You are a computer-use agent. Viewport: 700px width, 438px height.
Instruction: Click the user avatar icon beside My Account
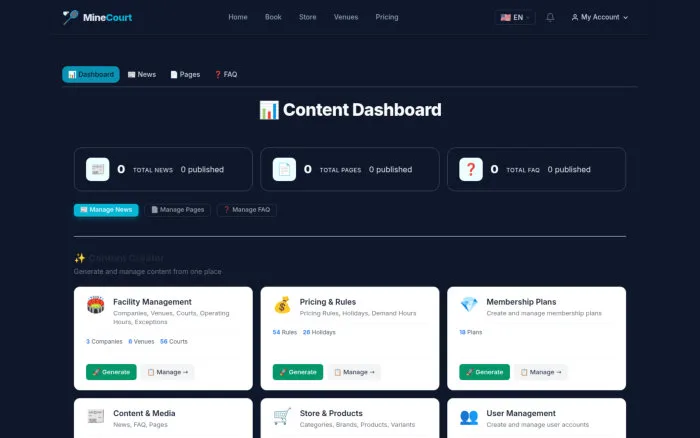575,17
